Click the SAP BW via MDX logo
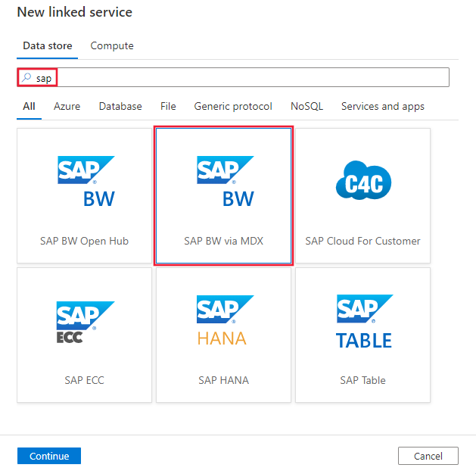476x474 pixels. (x=225, y=182)
